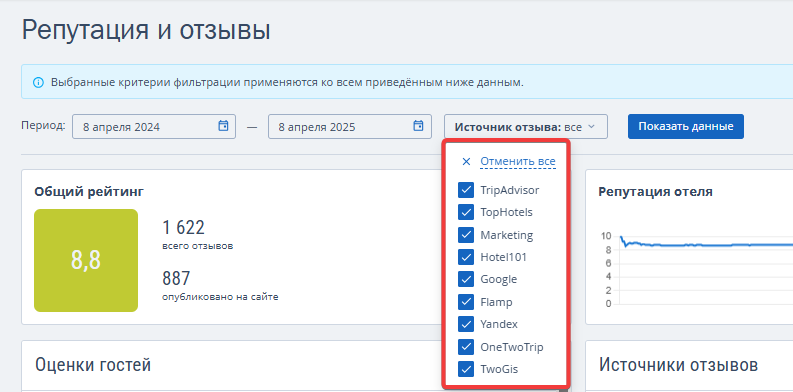793x392 pixels.
Task: Click the X icon beside Отменить все
Action: pyautogui.click(x=466, y=161)
